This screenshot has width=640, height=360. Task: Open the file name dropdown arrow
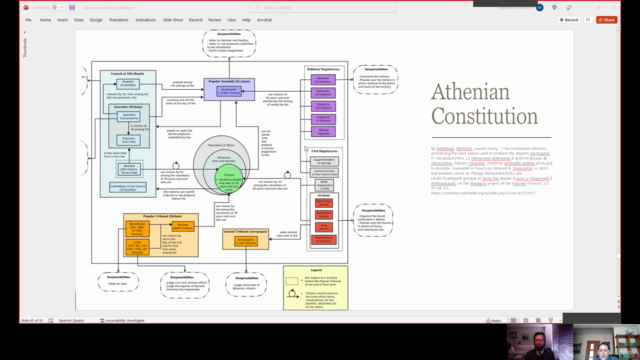[135, 8]
